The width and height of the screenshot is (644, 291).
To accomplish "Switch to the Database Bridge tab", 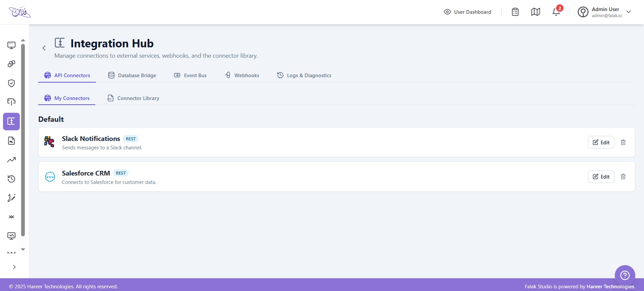I will click(132, 76).
